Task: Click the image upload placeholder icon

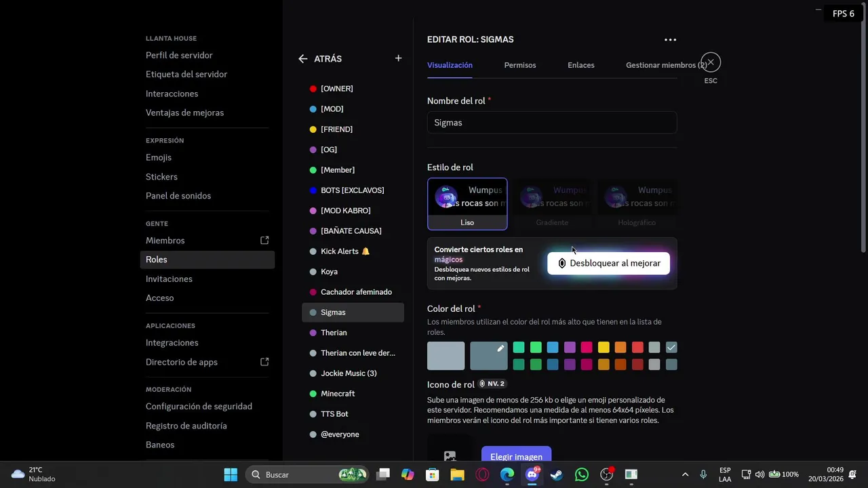Action: tap(450, 455)
